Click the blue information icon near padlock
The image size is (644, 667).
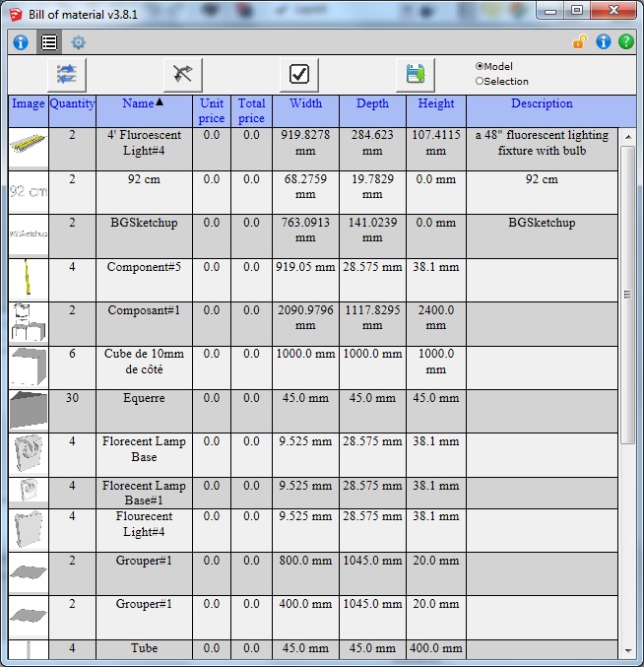pyautogui.click(x=604, y=41)
